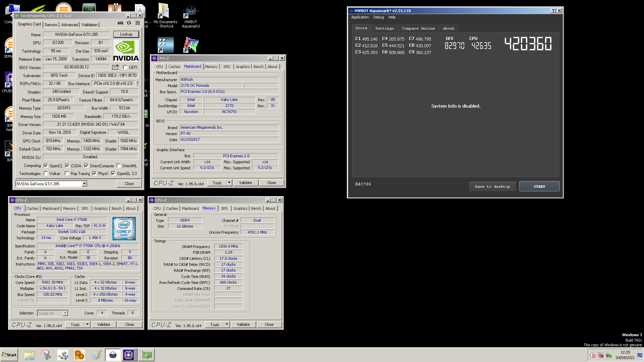Click Save to desktop in Aquamark

[492, 186]
